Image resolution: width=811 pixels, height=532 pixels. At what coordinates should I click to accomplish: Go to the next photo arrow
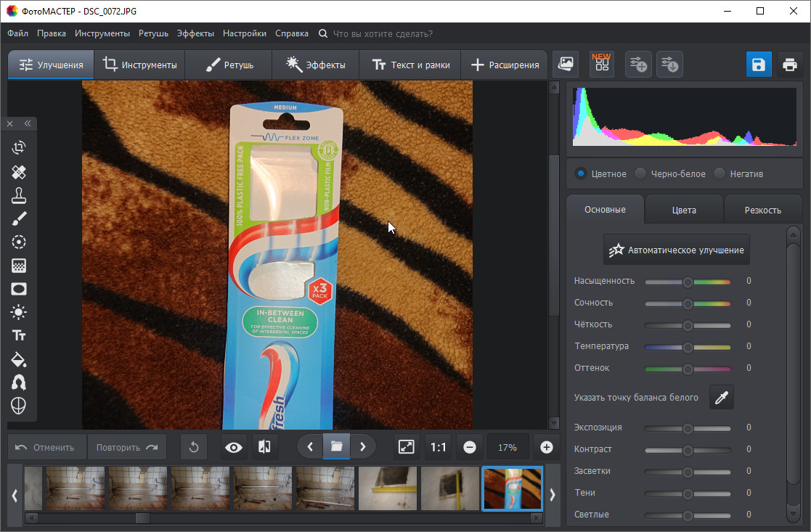(363, 447)
